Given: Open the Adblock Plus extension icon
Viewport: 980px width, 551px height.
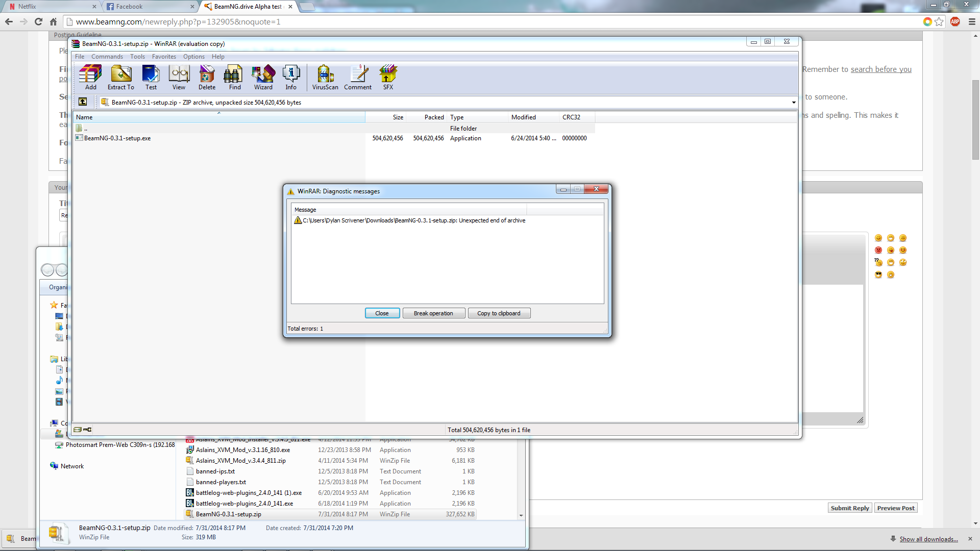Looking at the screenshot, I should (x=955, y=21).
